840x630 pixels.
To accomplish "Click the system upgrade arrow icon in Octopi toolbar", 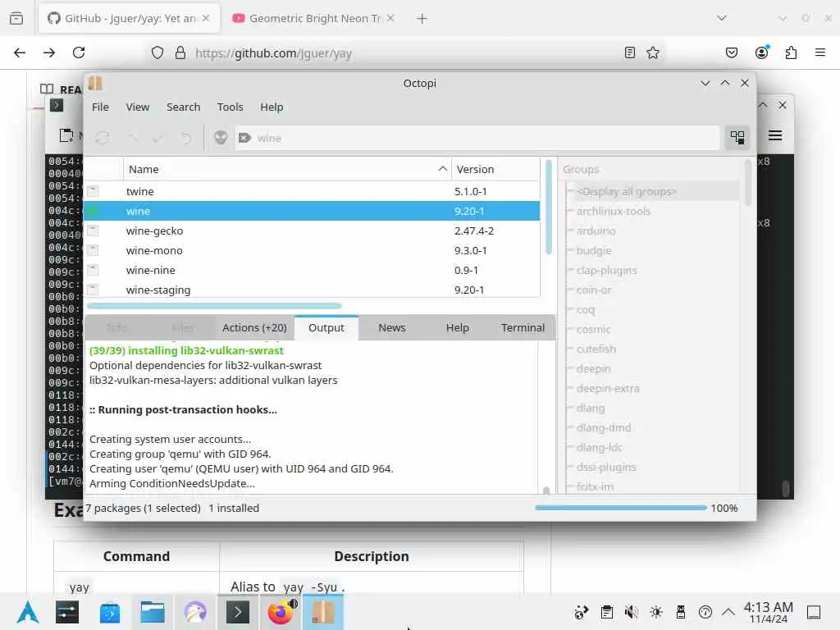I will tap(130, 138).
